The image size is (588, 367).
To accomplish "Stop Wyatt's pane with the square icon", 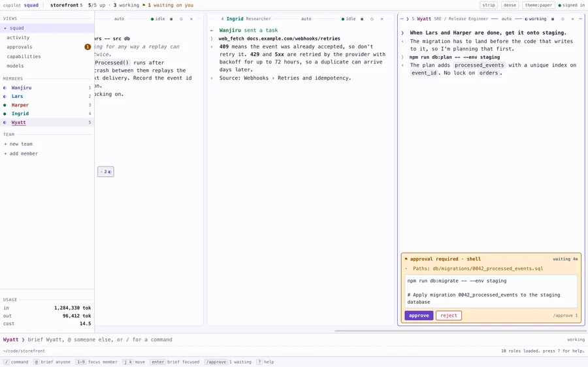I will 552,19.
